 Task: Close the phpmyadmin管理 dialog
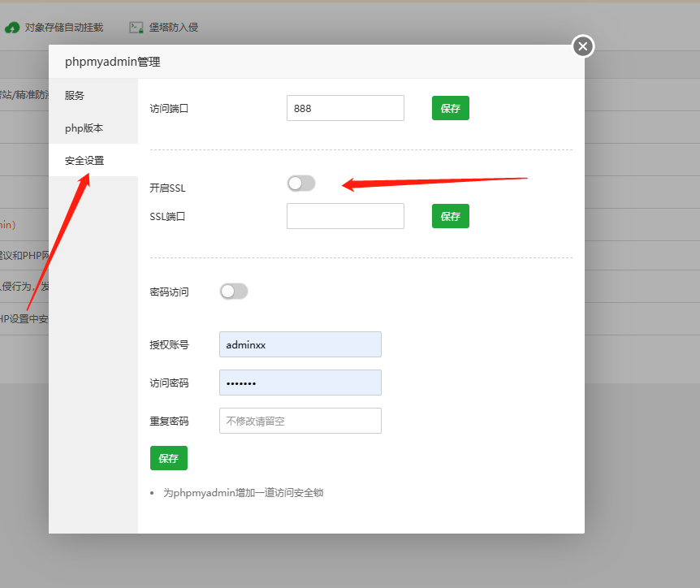pos(582,46)
